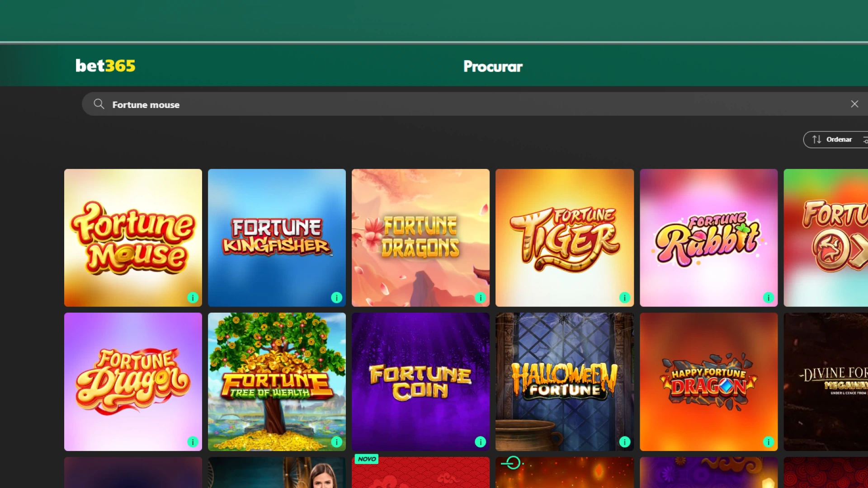Open the Divine Fortune Megaways game

826,382
